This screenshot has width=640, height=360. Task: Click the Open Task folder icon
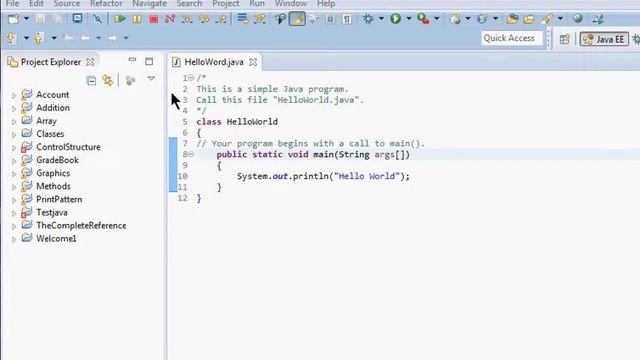click(529, 19)
